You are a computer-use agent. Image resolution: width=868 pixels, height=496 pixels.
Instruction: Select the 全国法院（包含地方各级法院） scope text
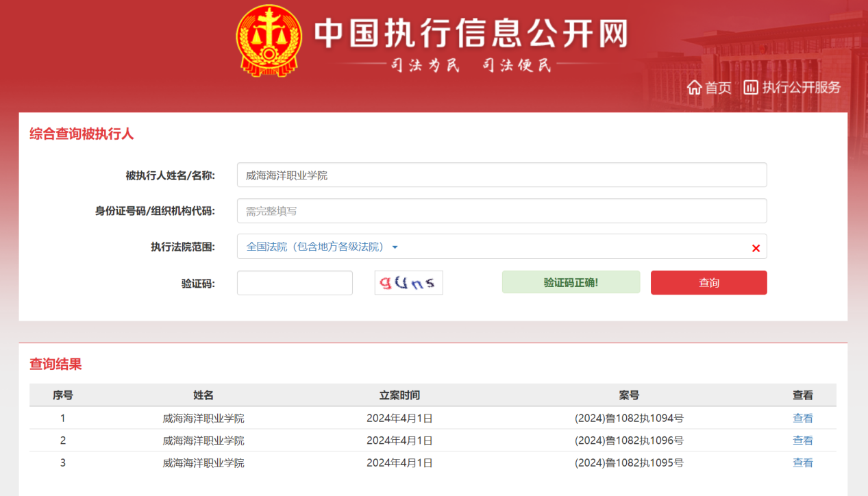[316, 247]
